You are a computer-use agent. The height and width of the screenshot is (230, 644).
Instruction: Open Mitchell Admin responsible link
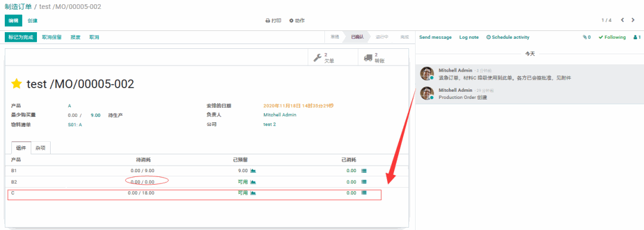(x=280, y=115)
